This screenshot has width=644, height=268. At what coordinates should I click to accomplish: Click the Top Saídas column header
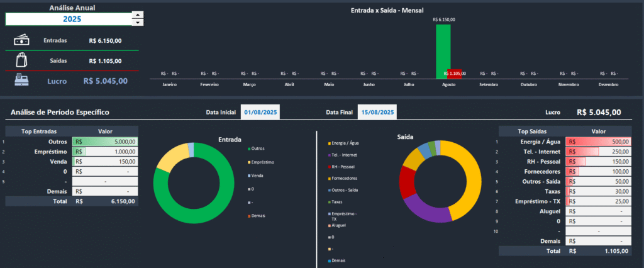click(531, 131)
